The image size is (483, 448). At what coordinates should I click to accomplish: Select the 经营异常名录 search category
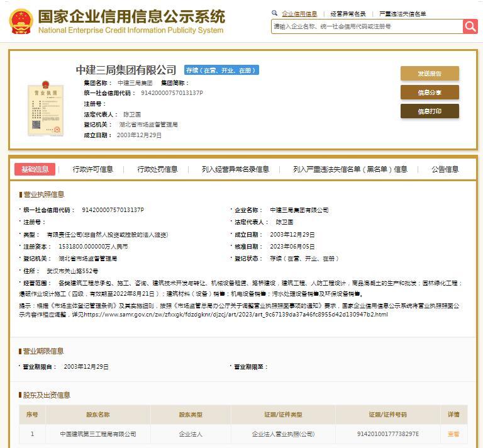(348, 14)
